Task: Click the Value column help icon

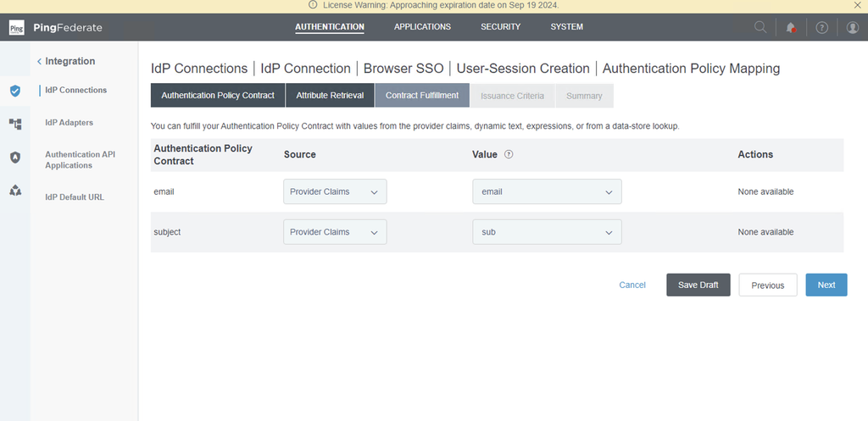Action: (509, 155)
